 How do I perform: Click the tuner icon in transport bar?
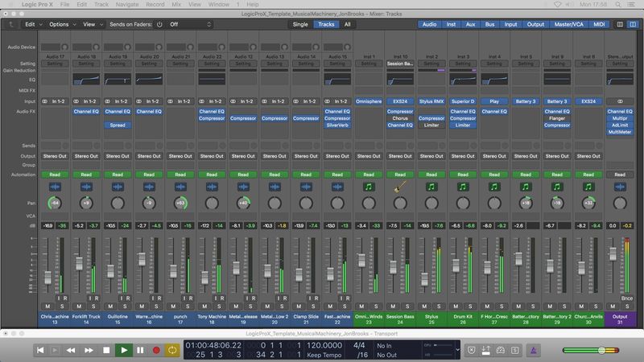[500, 350]
